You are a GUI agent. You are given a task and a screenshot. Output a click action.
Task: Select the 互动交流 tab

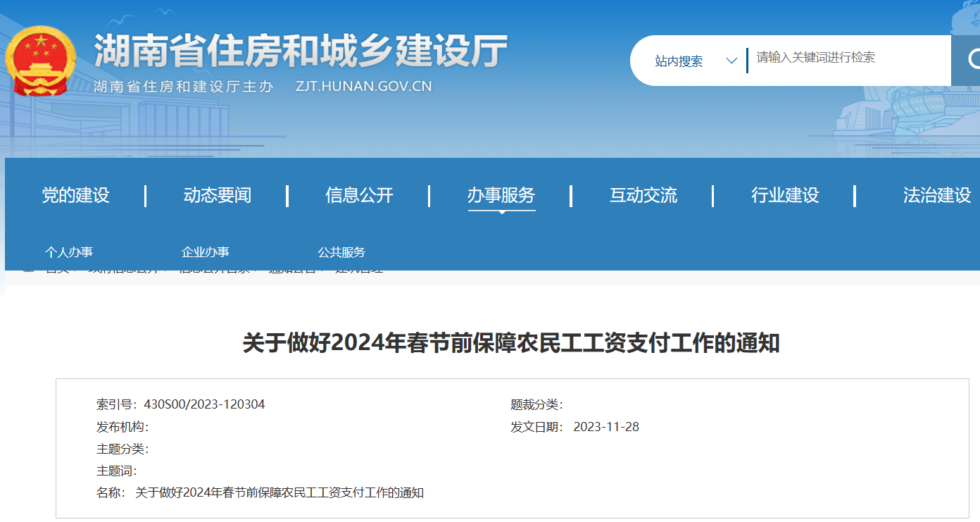[x=643, y=196]
